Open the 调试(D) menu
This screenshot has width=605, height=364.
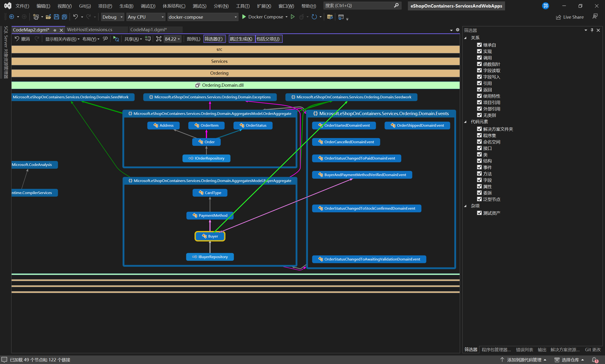coord(148,6)
